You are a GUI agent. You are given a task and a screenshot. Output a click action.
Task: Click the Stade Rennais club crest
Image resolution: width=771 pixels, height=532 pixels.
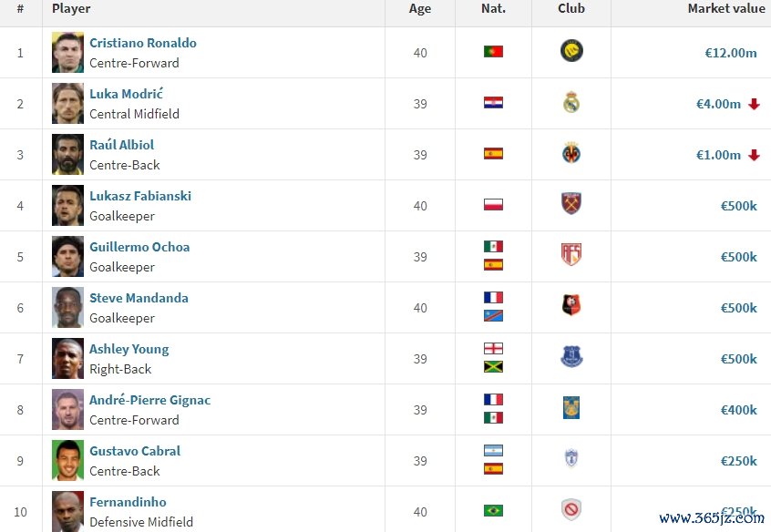click(x=571, y=305)
